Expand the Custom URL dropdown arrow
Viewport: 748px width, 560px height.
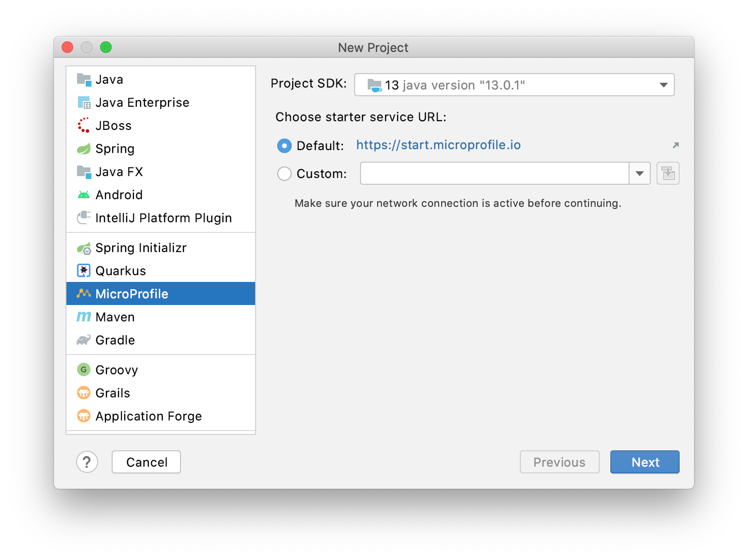(640, 173)
